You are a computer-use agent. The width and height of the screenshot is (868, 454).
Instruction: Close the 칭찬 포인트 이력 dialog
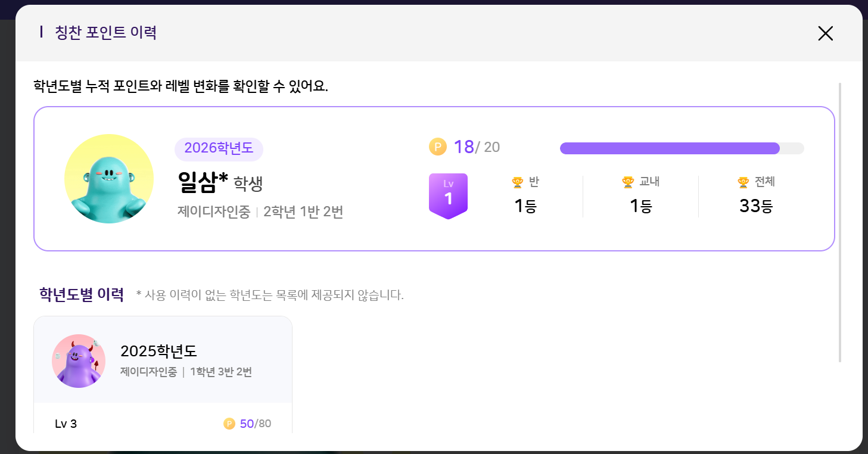(x=825, y=33)
